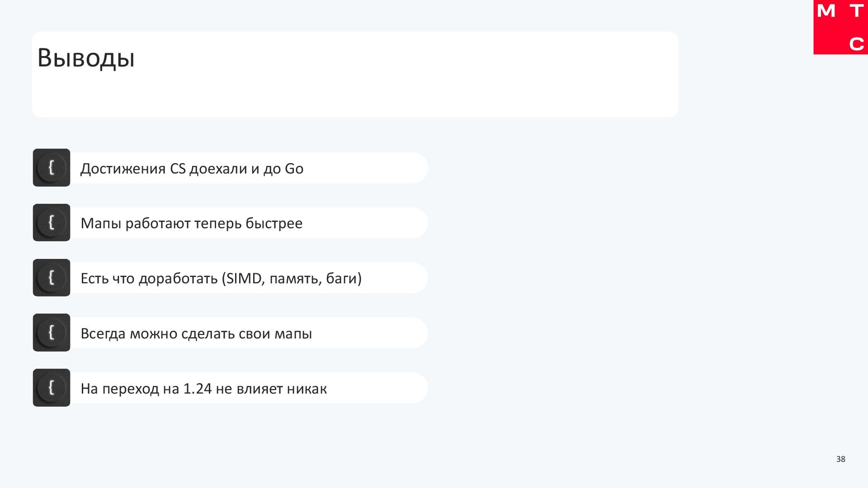Viewport: 868px width, 488px height.
Task: Click text 'На переход на 1.24 не влияет никак'
Action: (203, 389)
